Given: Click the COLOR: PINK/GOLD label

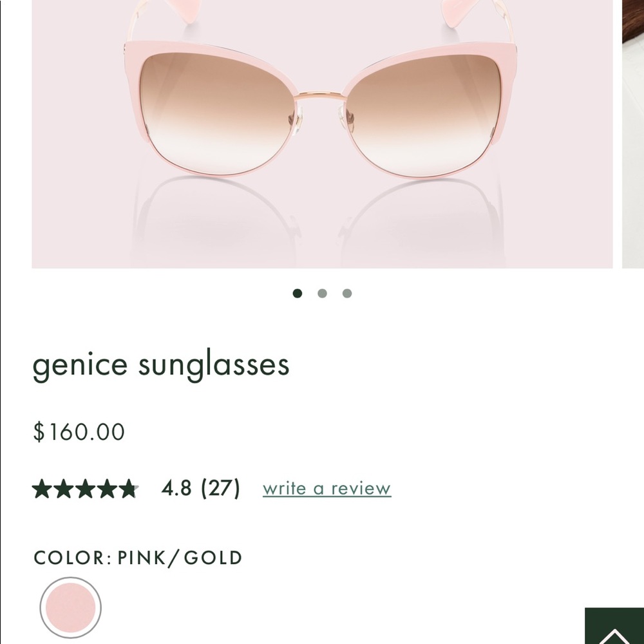Looking at the screenshot, I should pyautogui.click(x=137, y=558).
